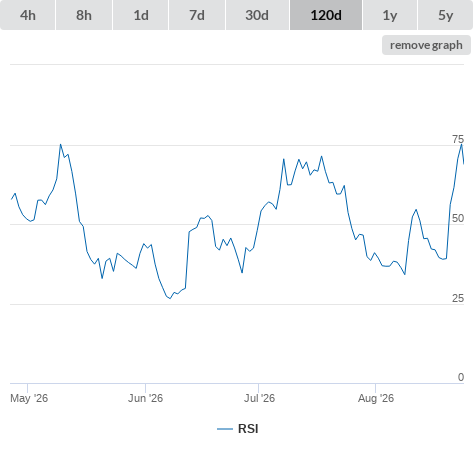
Task: Click the May '26 axis label
Action: click(29, 398)
